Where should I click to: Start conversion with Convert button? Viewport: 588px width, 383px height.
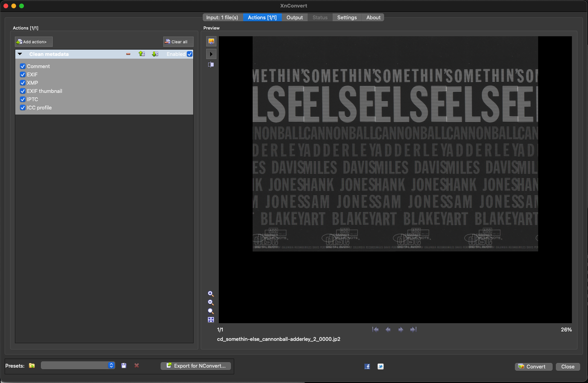533,367
